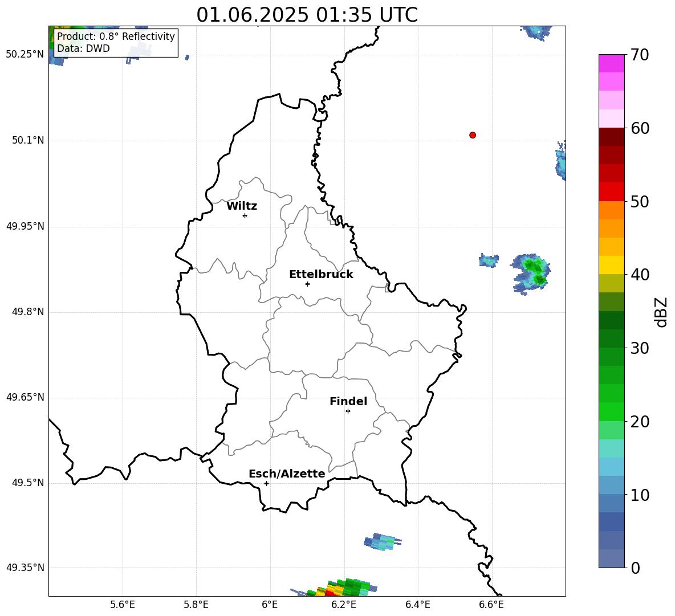The image size is (675, 616).
Task: Click the orange swatch just below 50
Action: 611,210
